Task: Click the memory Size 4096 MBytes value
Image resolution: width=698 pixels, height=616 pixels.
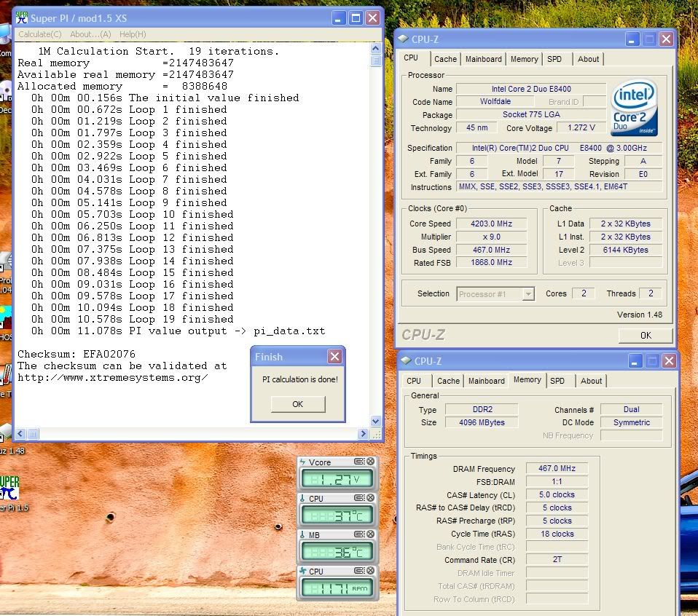Action: [x=482, y=422]
